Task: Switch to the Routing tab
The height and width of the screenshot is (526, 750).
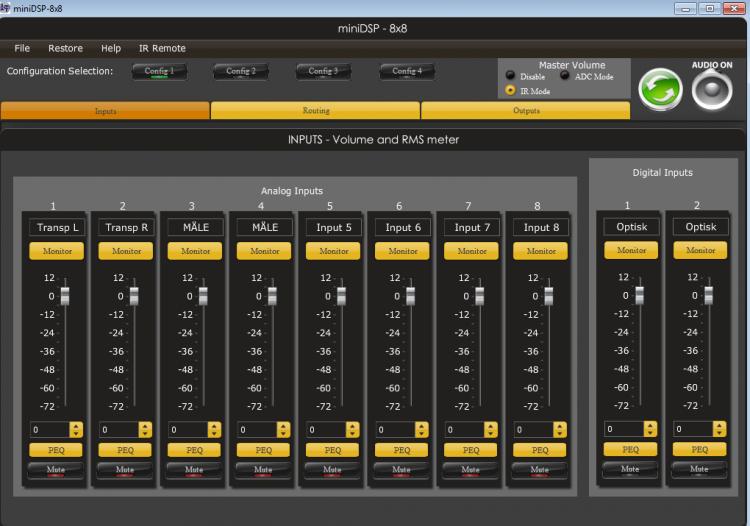Action: (x=315, y=110)
